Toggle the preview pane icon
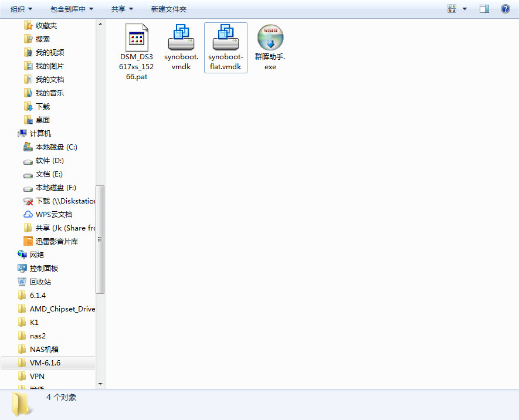Image resolution: width=519 pixels, height=420 pixels. [484, 9]
